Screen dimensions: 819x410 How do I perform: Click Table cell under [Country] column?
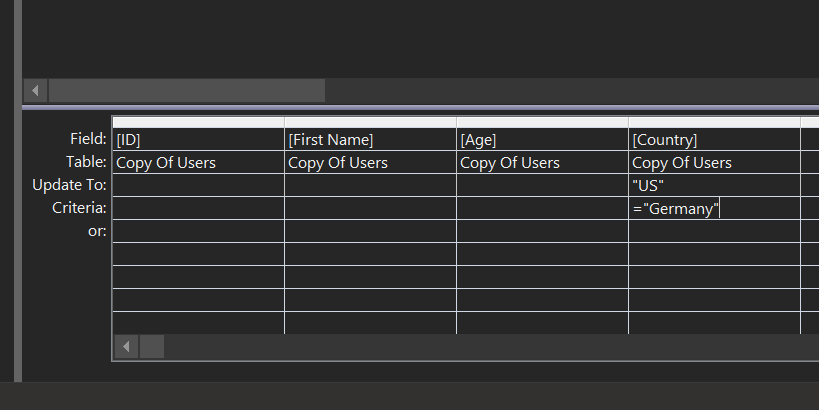(x=714, y=163)
